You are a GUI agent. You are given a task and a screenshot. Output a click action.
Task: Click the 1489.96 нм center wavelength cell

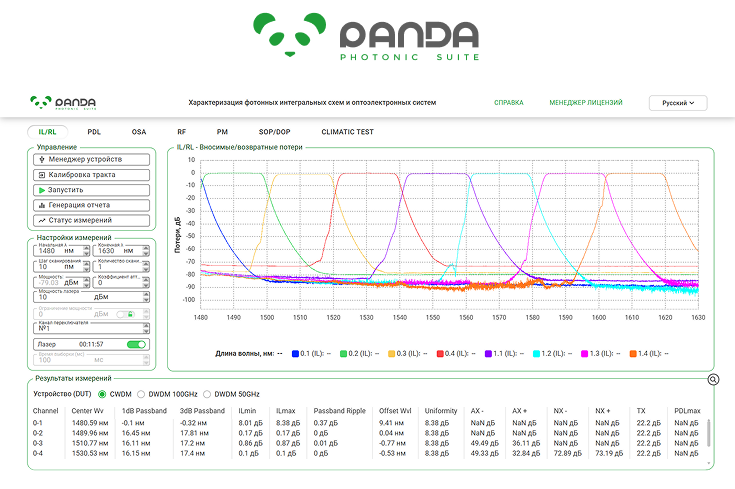tap(90, 433)
